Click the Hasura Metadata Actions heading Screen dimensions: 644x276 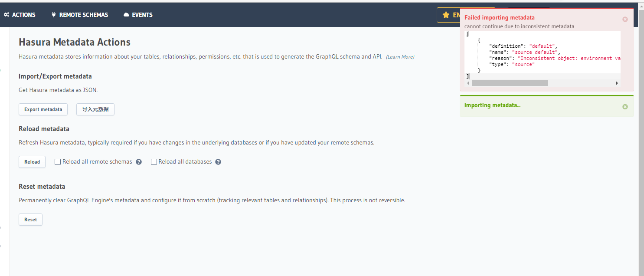tap(75, 42)
